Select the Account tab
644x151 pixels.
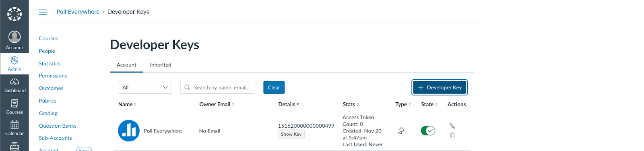coord(126,65)
